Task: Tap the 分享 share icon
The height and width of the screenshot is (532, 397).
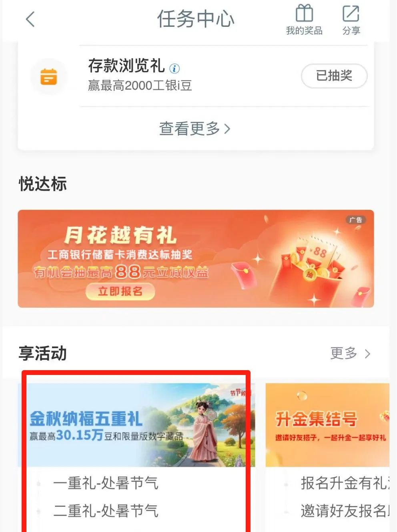Action: tap(351, 20)
